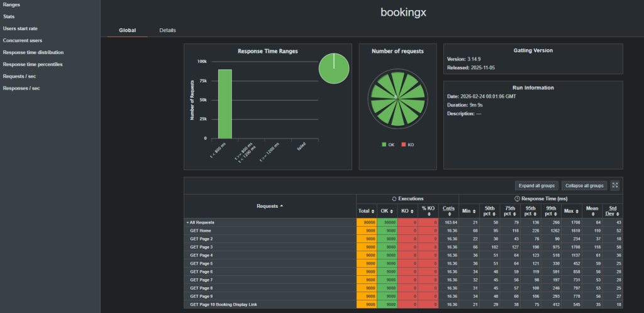Screen dimensions: 644x313
Task: Click the green bar for t < 800 ms
Action: click(x=225, y=103)
